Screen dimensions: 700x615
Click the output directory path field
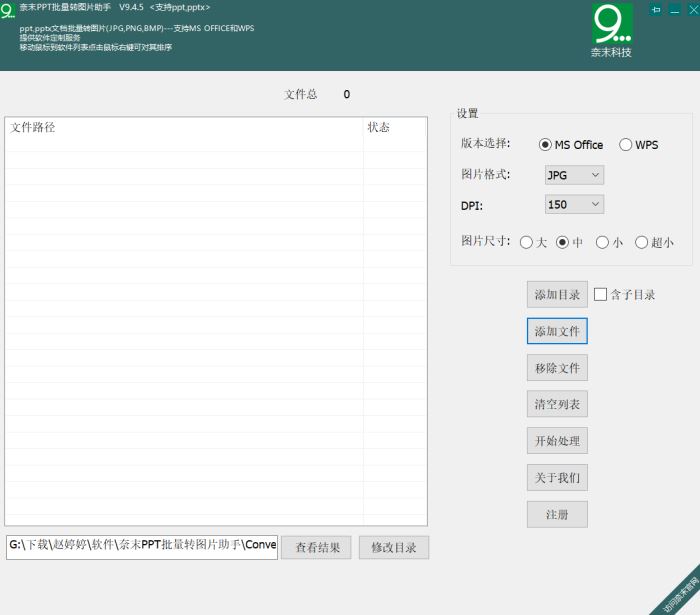tap(142, 548)
